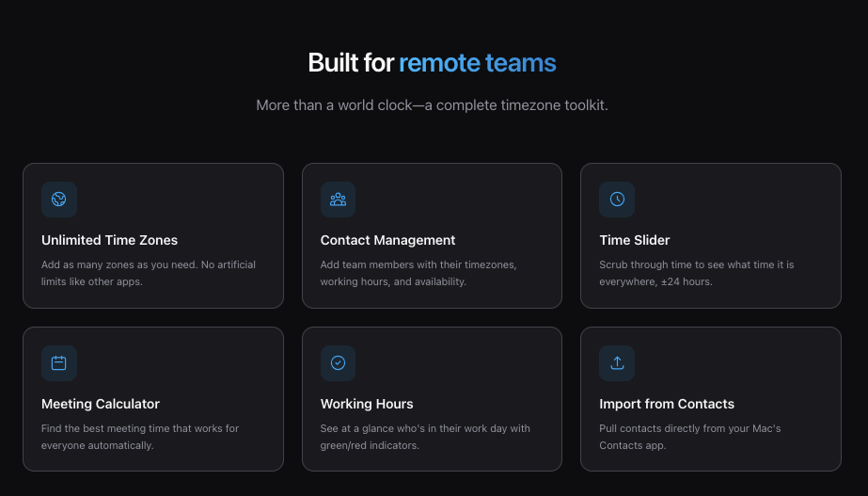Select the 'Unlimited Time Zones' card title
Screen dimensions: 868x496
pos(110,240)
